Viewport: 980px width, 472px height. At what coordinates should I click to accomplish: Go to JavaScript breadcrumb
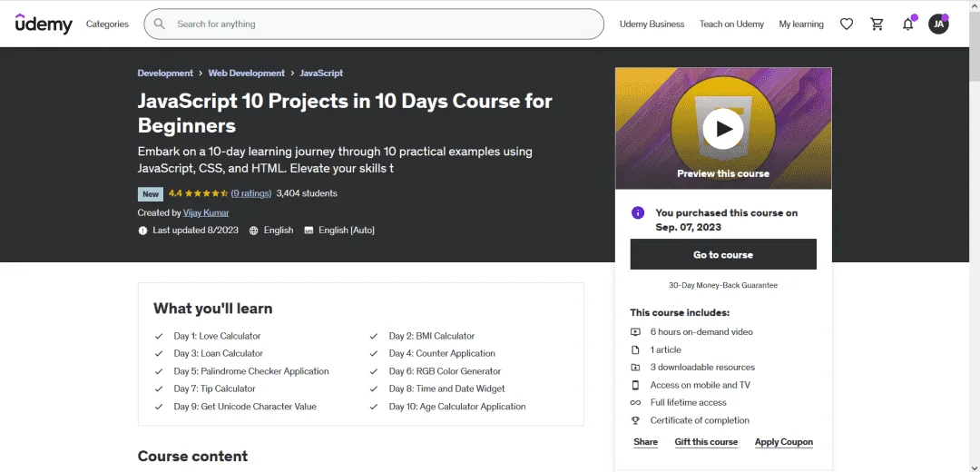point(321,74)
